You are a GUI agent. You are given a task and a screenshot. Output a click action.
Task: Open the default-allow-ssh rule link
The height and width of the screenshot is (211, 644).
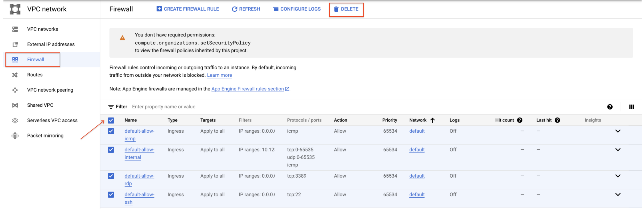139,198
